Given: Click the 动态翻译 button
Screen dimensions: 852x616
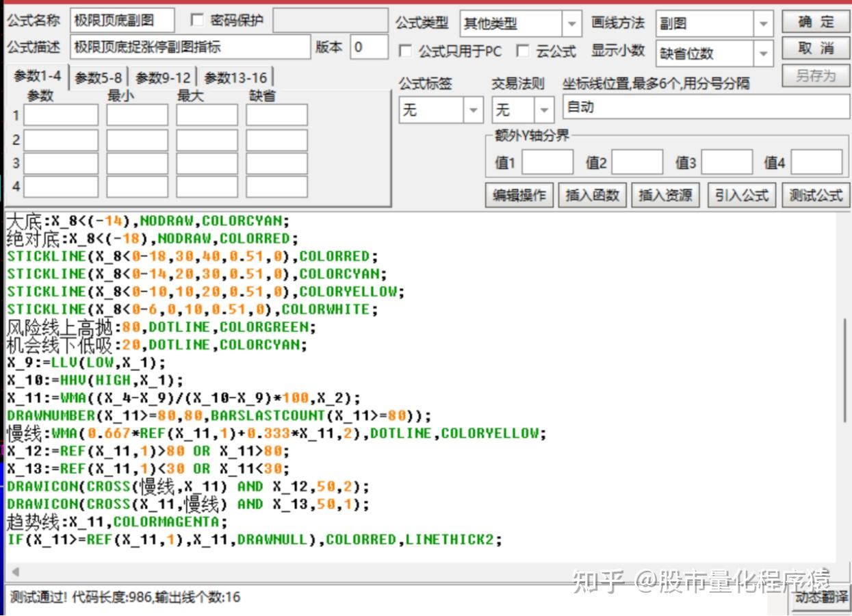Looking at the screenshot, I should click(822, 597).
